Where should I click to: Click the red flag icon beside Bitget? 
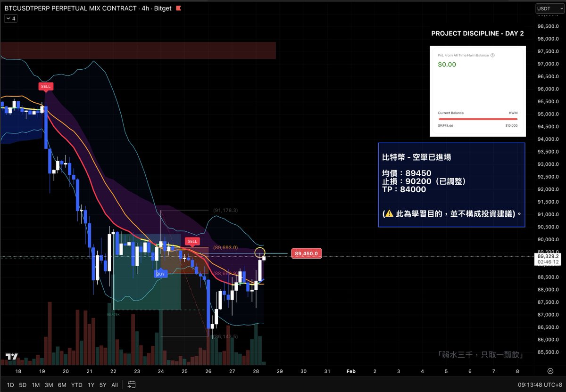(x=178, y=8)
